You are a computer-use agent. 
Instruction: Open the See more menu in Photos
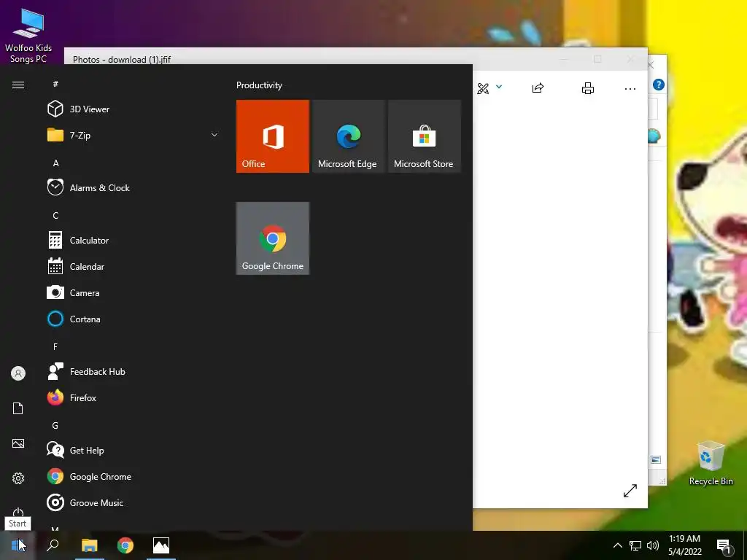[x=630, y=88]
